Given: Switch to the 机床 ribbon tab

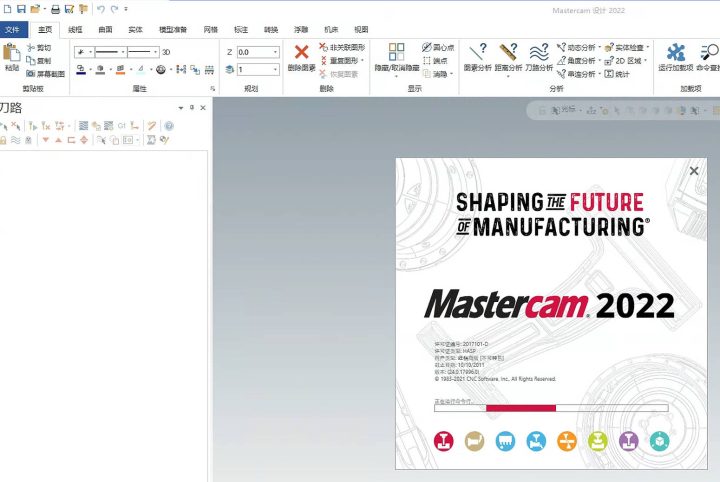Looking at the screenshot, I should (x=331, y=29).
